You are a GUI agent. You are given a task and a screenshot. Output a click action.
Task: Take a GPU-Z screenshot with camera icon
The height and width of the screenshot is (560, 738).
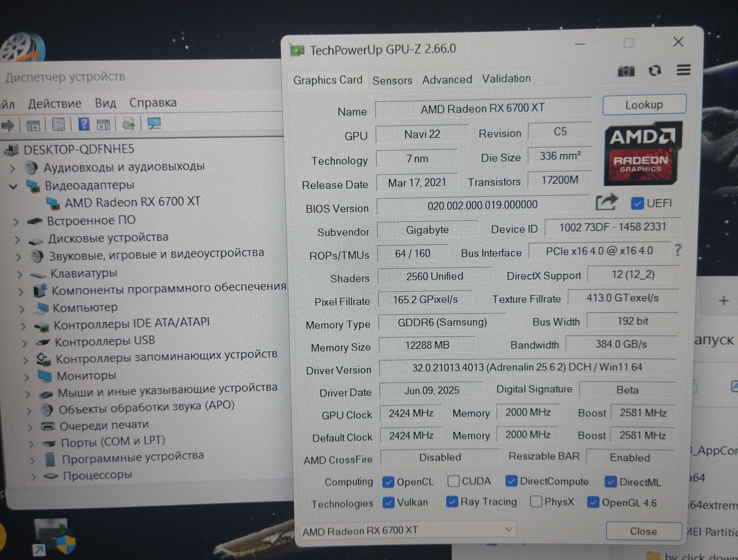pos(626,71)
